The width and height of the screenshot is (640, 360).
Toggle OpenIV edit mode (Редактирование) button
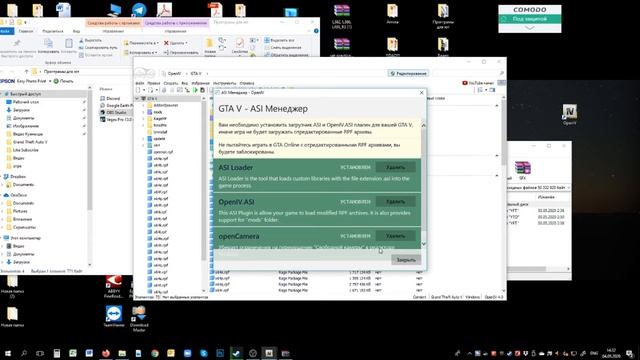[408, 73]
